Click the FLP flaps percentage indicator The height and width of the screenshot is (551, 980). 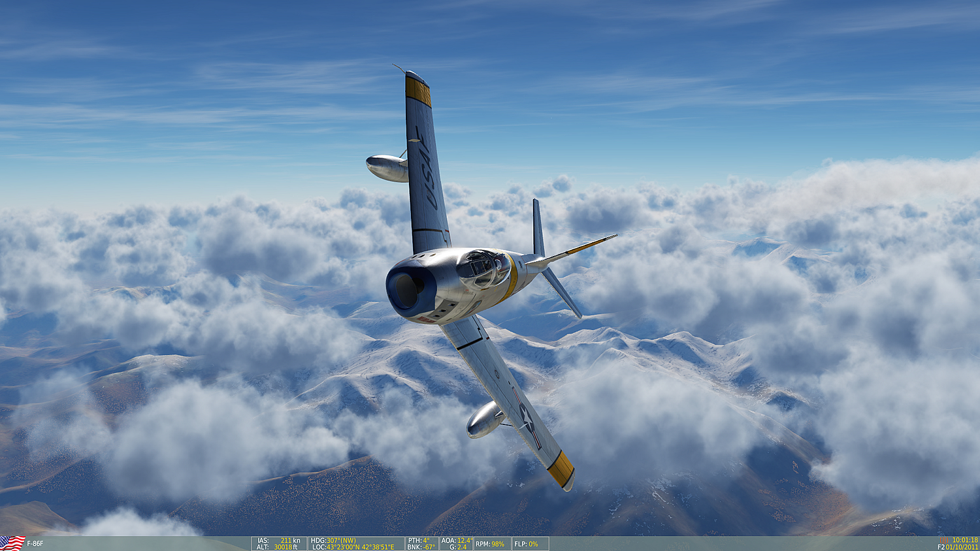coord(526,544)
